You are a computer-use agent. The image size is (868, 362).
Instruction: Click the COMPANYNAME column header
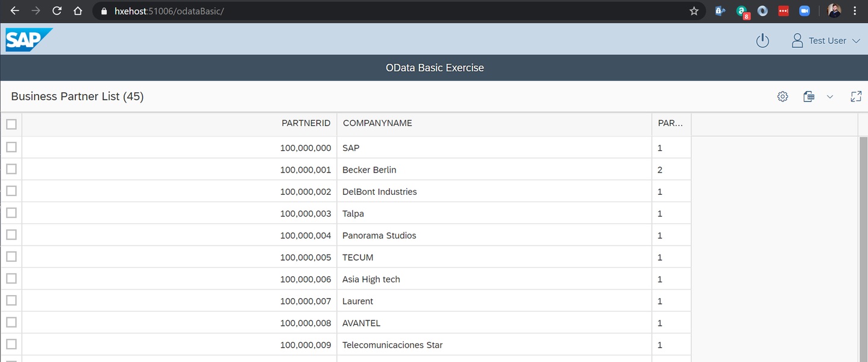[494, 124]
